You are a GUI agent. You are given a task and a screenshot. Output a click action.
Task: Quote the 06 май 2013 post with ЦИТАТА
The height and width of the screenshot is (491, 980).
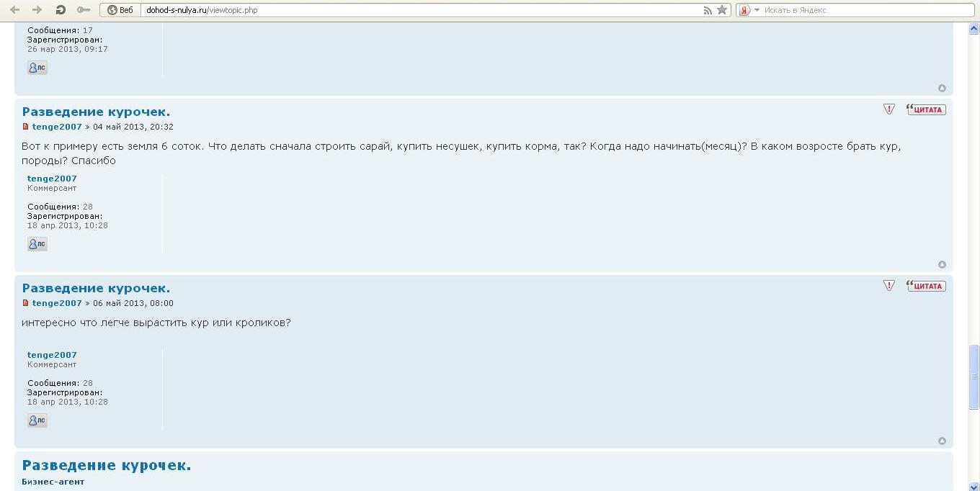(926, 286)
